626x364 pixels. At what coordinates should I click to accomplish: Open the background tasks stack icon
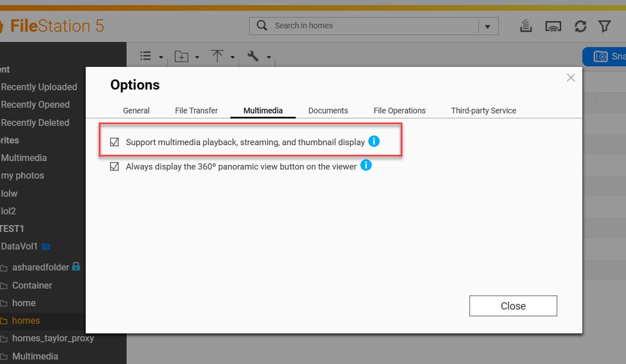pyautogui.click(x=526, y=26)
